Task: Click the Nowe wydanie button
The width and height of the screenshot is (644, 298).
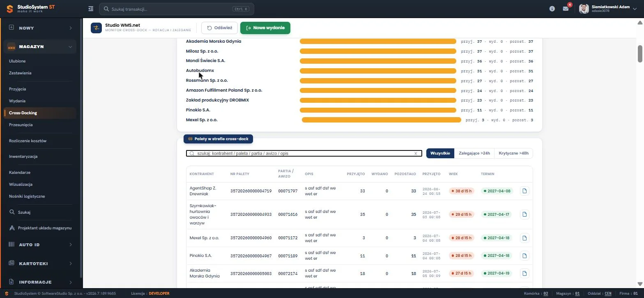Action: click(265, 28)
